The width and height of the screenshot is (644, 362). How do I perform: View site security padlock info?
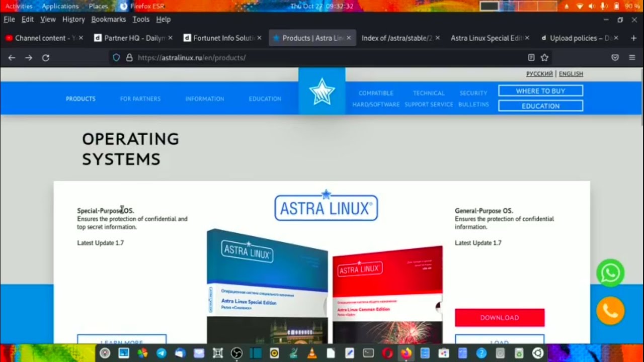tap(129, 58)
